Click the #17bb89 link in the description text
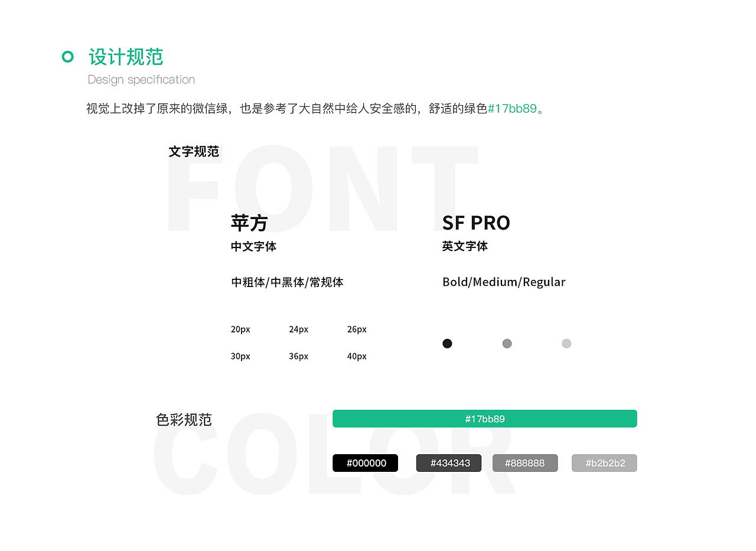 511,109
